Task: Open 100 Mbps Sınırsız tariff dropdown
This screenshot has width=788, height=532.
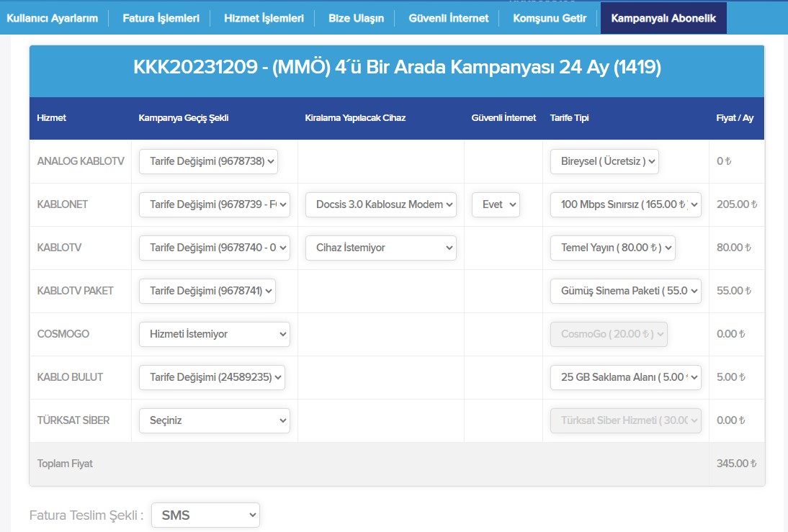Action: 626,204
